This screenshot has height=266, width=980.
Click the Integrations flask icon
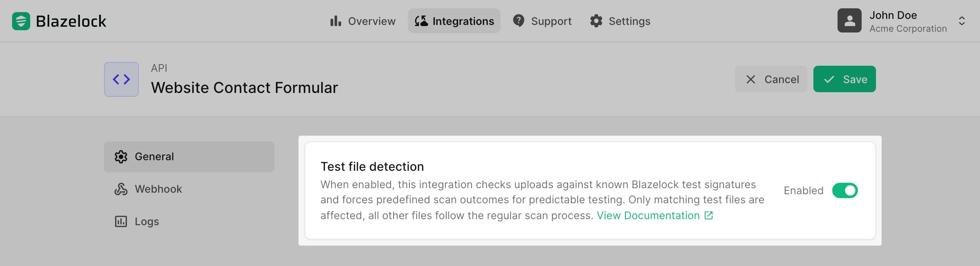[x=421, y=21]
